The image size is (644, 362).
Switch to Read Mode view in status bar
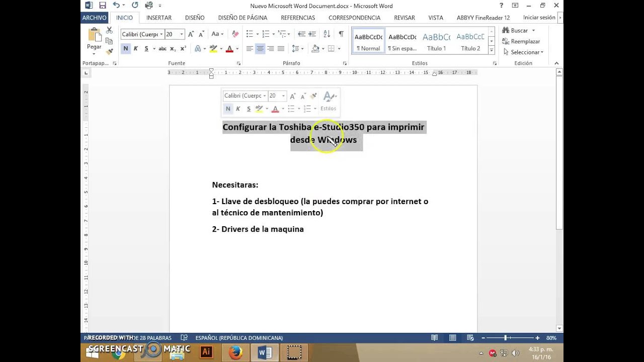click(x=435, y=338)
